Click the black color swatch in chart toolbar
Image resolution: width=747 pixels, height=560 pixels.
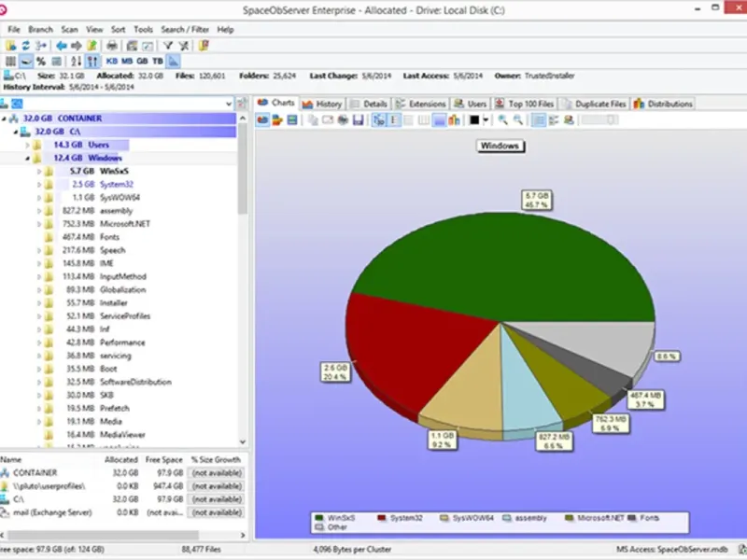click(474, 120)
